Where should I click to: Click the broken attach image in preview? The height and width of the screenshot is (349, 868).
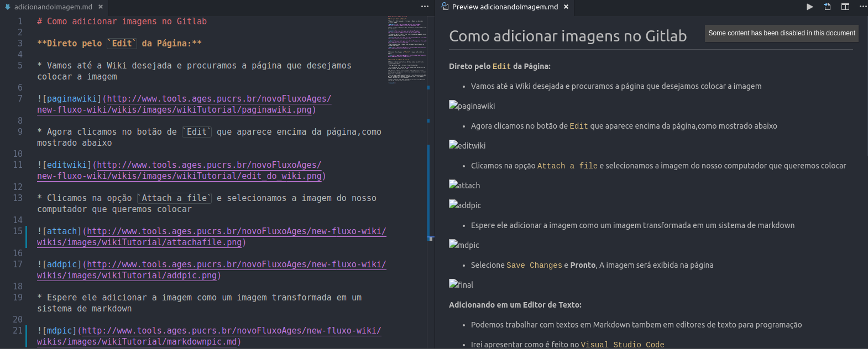coord(464,186)
